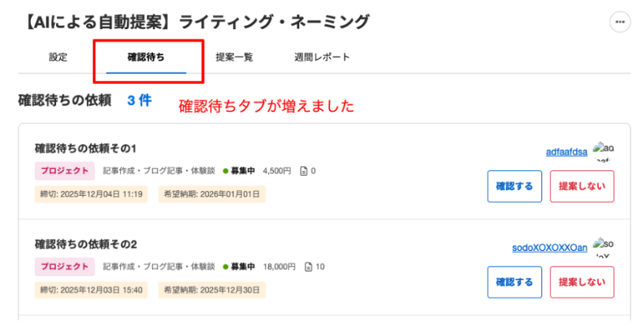Open the sodoXOXOXXOan user profile link
Screen dimensions: 644x329
click(550, 248)
